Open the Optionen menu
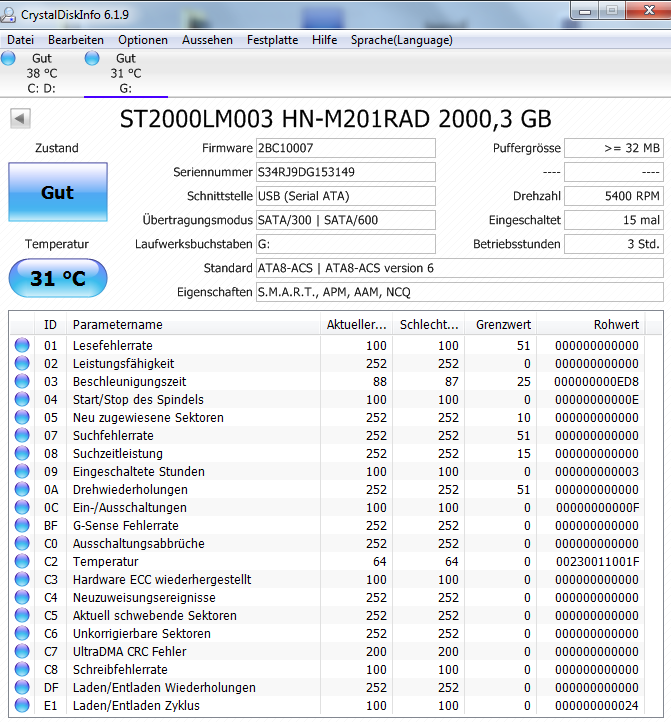 click(143, 40)
